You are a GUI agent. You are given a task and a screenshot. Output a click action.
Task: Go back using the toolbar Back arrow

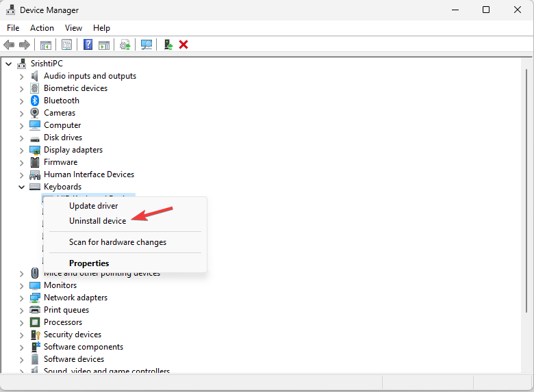pos(9,44)
